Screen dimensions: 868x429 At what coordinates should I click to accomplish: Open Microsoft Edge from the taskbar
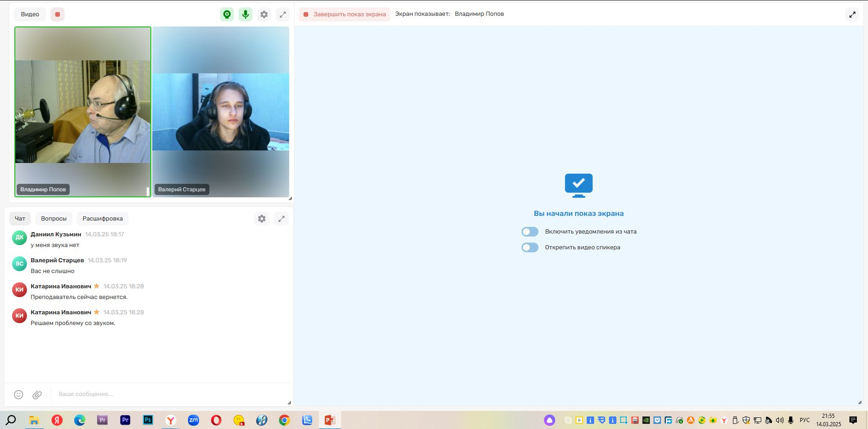pyautogui.click(x=79, y=420)
